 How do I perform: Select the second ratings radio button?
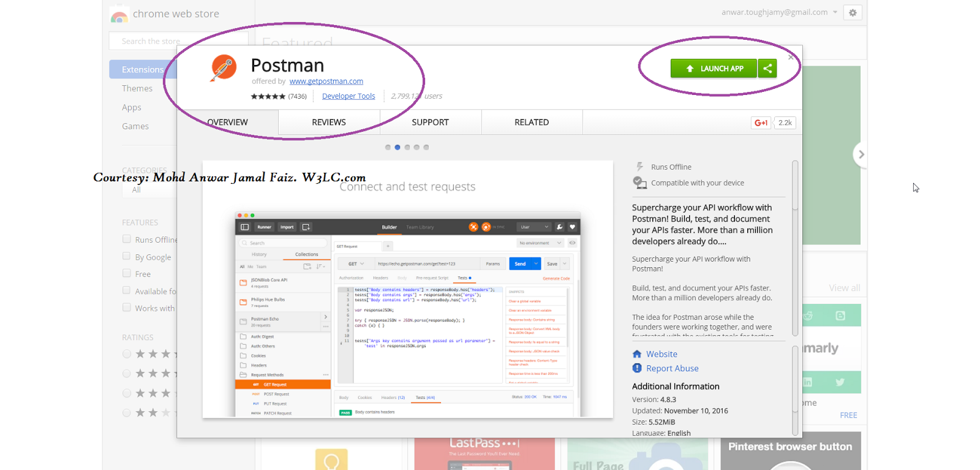pos(127,373)
